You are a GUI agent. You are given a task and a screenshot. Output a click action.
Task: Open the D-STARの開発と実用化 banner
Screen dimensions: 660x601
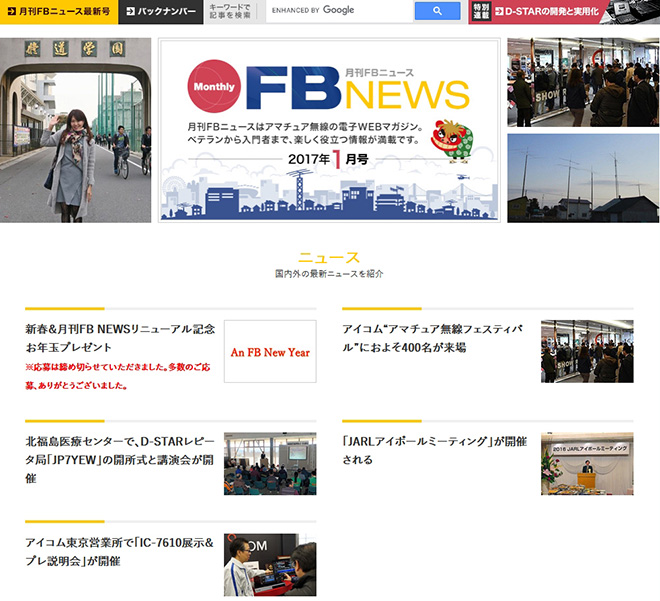tap(564, 12)
